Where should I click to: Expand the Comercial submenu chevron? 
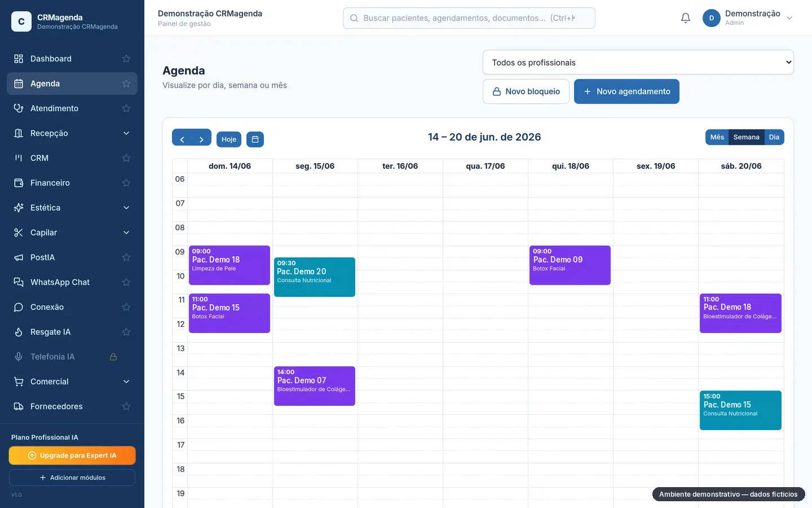coord(126,382)
